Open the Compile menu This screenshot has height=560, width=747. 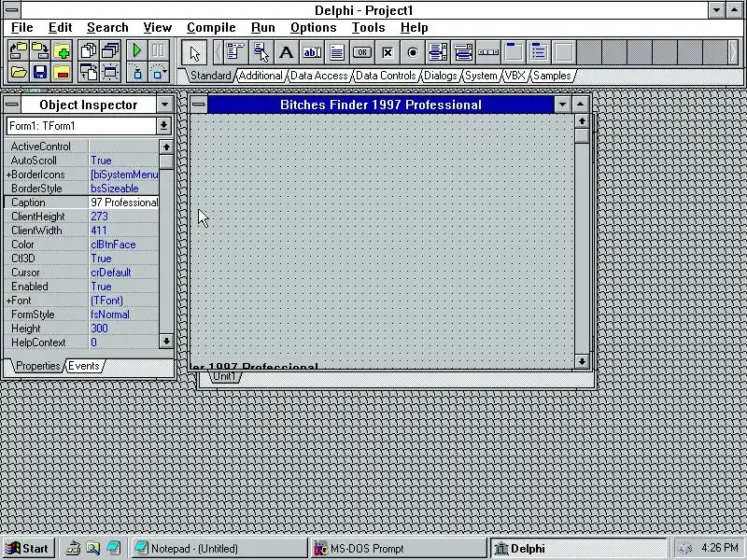pos(211,28)
